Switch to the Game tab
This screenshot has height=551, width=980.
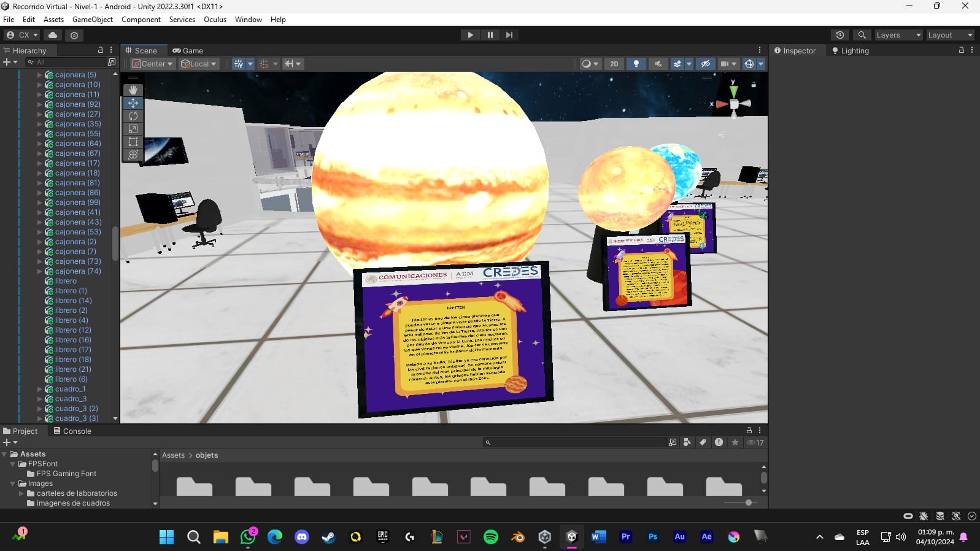[188, 51]
